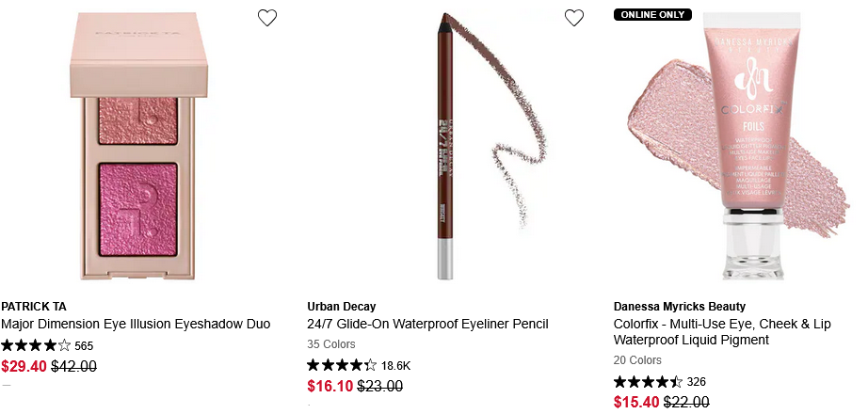Screen dimensions: 868x414
Task: Open 24/7 Glide-On Waterproof Eyeliner Pencil link
Action: click(x=427, y=324)
